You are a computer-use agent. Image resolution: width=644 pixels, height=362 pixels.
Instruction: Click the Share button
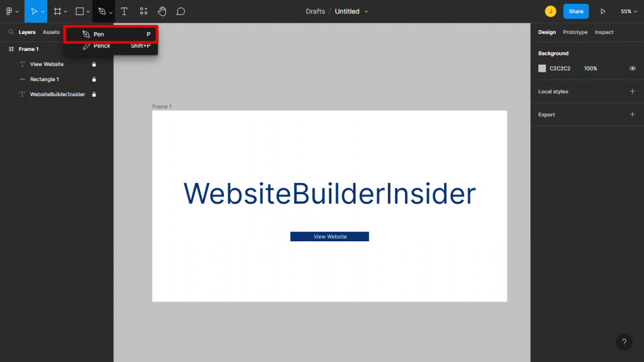[x=575, y=11]
